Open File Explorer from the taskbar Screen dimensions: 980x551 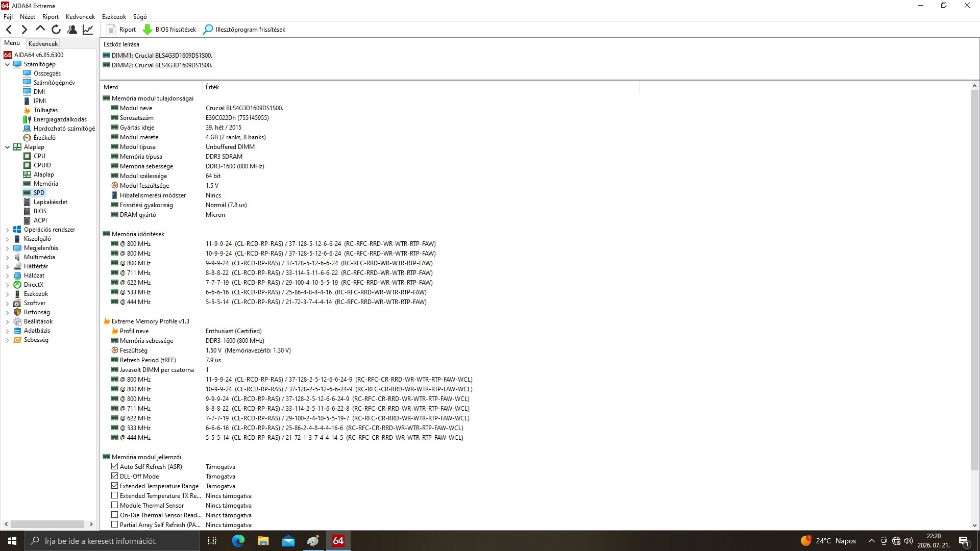(x=263, y=541)
